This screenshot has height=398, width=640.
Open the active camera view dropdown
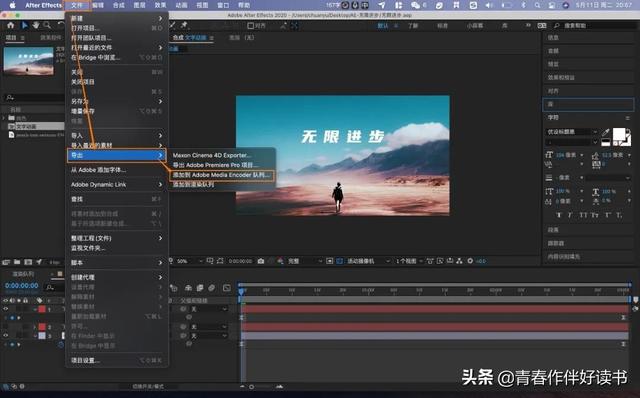[368, 261]
